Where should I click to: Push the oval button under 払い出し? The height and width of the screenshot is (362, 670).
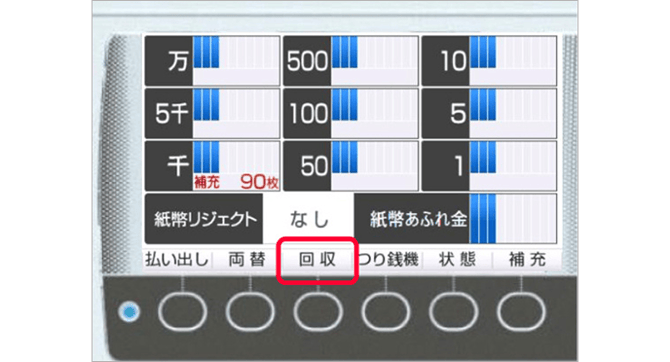(x=182, y=312)
